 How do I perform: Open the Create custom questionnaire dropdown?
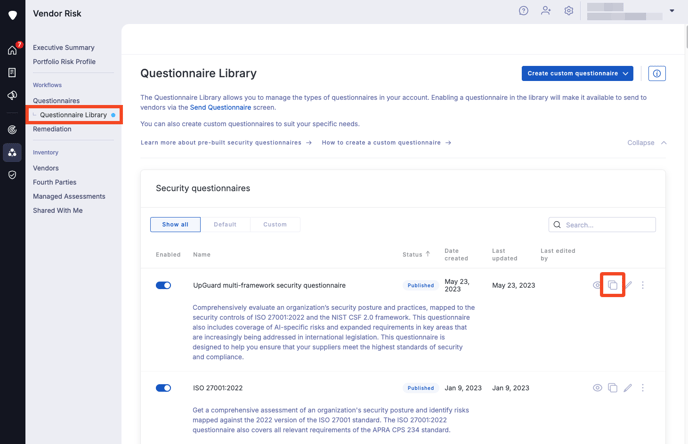[x=577, y=73]
